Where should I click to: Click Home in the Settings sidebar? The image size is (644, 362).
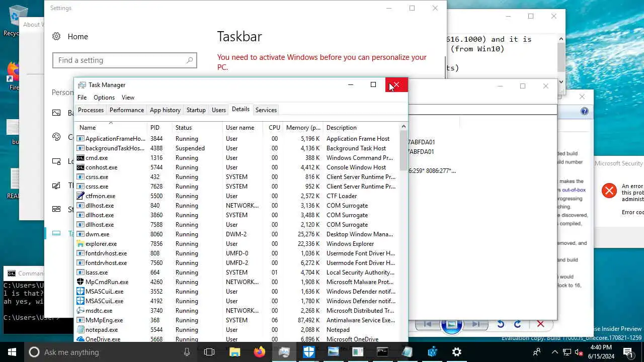77,37
